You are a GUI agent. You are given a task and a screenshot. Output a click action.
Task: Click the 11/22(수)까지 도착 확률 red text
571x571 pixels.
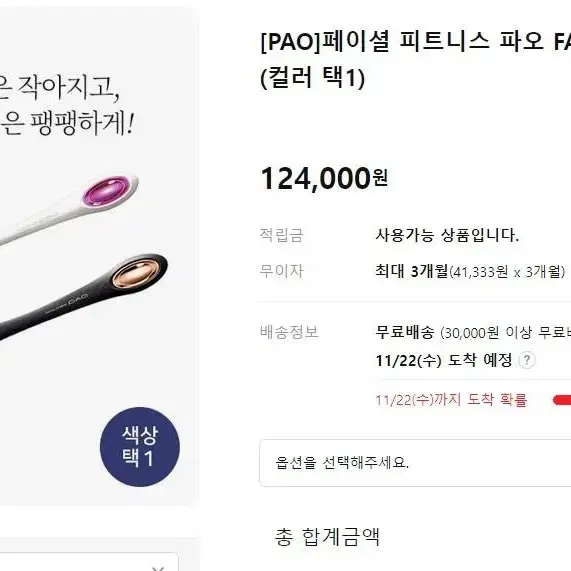click(x=451, y=400)
